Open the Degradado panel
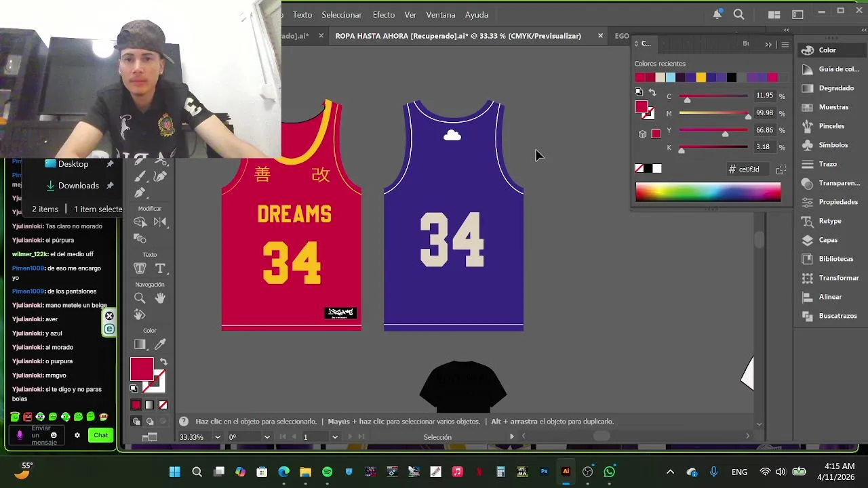Viewport: 868px width, 488px height. tap(830, 88)
